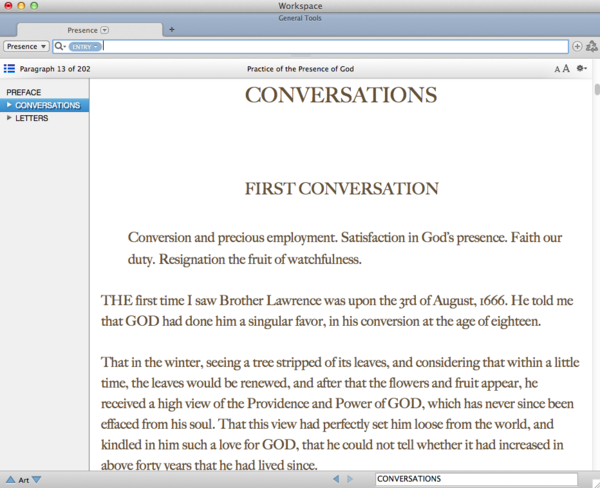This screenshot has height=488, width=600.
Task: Add a new tab with plus button
Action: click(172, 29)
